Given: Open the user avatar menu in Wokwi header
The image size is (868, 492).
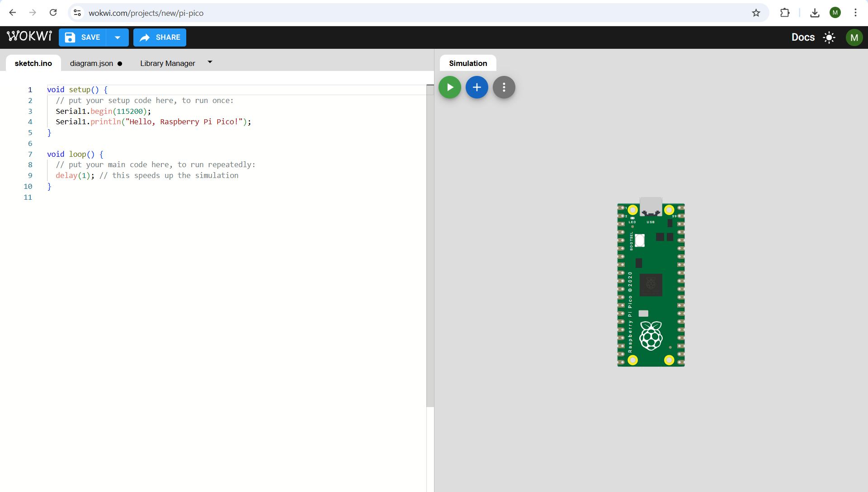Looking at the screenshot, I should tap(854, 37).
